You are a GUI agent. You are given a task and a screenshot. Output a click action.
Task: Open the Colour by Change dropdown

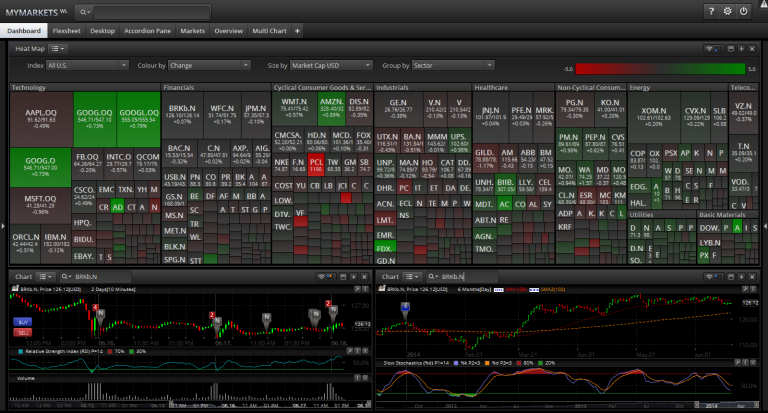tap(209, 65)
